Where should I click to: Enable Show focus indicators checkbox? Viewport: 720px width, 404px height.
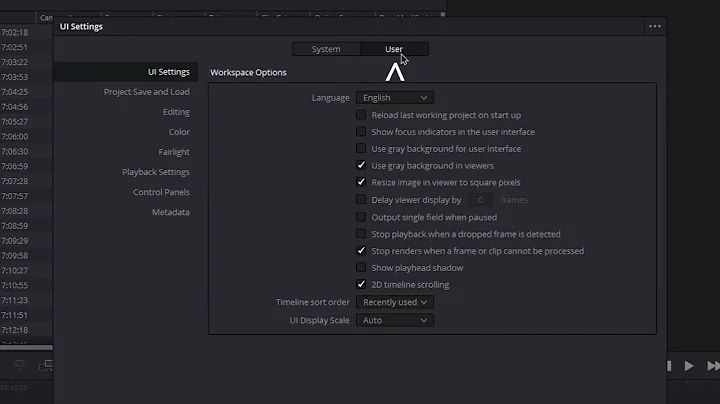pyautogui.click(x=361, y=132)
